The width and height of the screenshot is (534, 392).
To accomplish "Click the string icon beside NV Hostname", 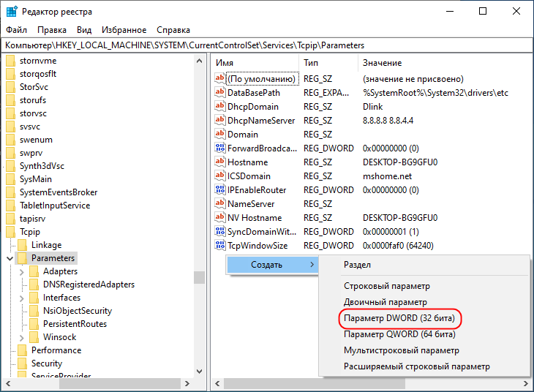I will pos(219,217).
